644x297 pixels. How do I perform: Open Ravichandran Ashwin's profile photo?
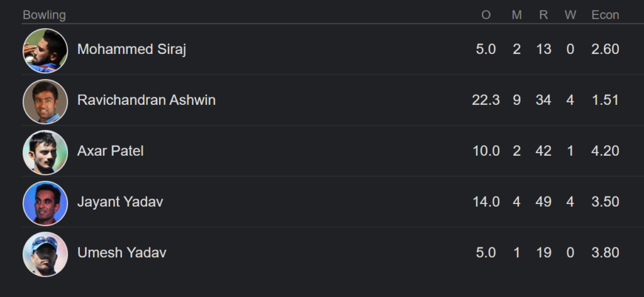(45, 101)
